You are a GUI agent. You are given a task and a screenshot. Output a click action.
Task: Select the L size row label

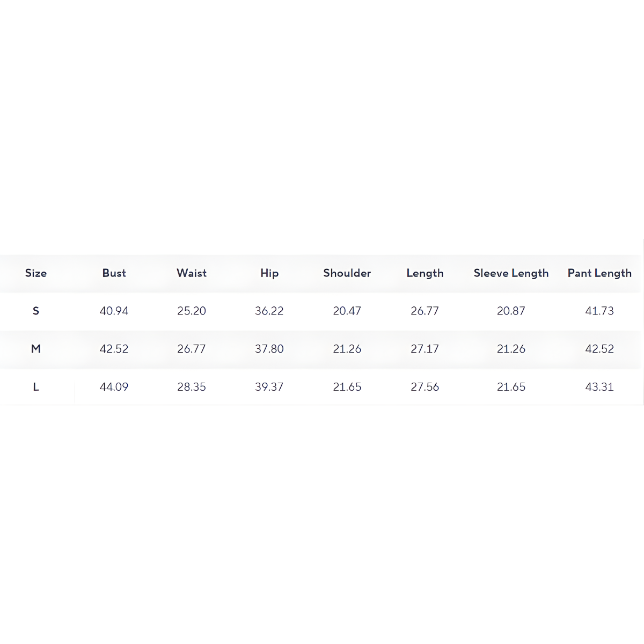(x=36, y=387)
